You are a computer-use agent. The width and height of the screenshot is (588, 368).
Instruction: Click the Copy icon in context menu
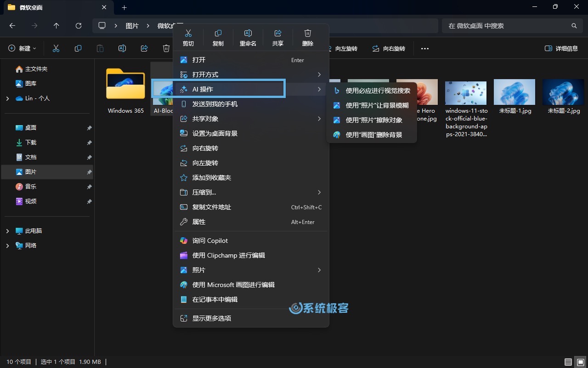click(218, 37)
